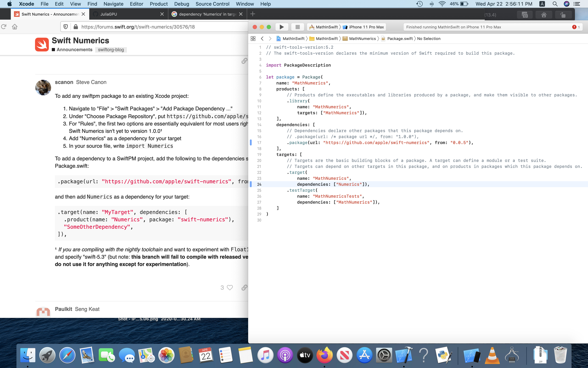The height and width of the screenshot is (368, 588).
Task: Close the Swift Numerics browser tab
Action: 83,14
